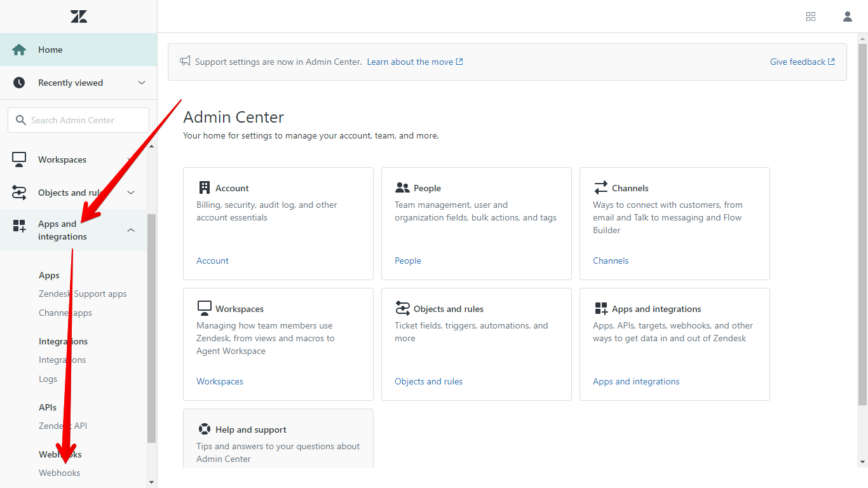This screenshot has width=868, height=488.
Task: Click the Zendesk logo icon
Action: (x=79, y=17)
